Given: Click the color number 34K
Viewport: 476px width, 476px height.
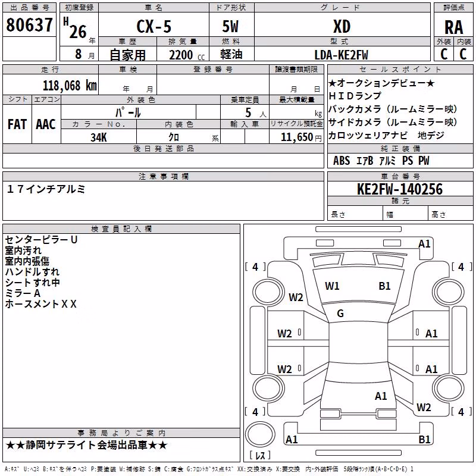Looking at the screenshot, I should (99, 137).
